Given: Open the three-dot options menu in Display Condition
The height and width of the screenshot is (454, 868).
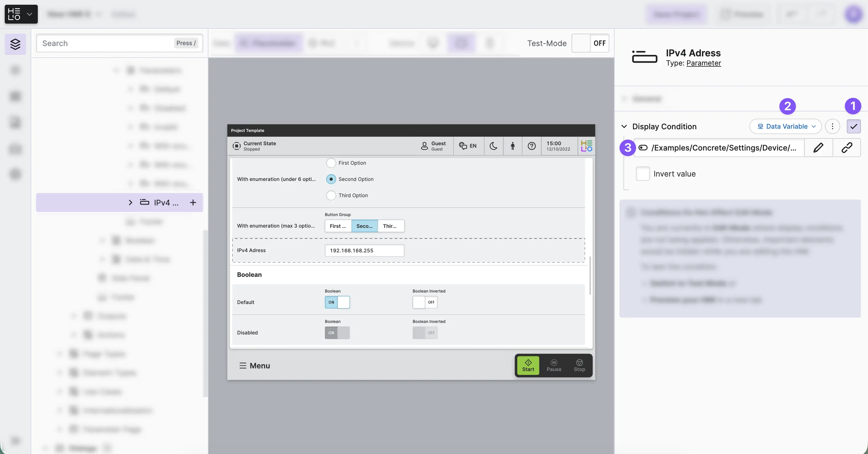Looking at the screenshot, I should (x=832, y=126).
